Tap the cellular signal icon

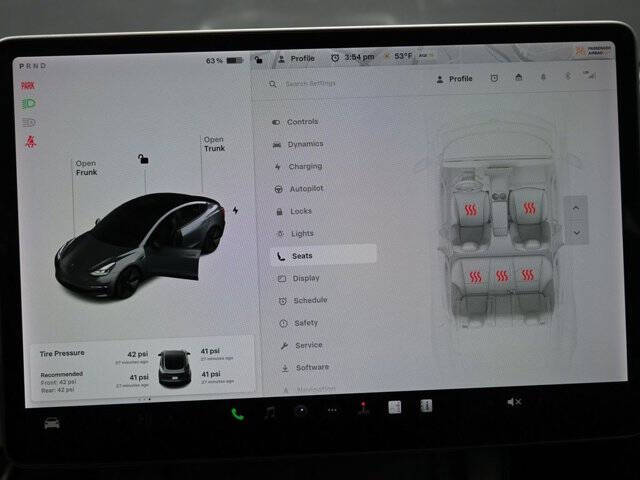click(x=590, y=75)
